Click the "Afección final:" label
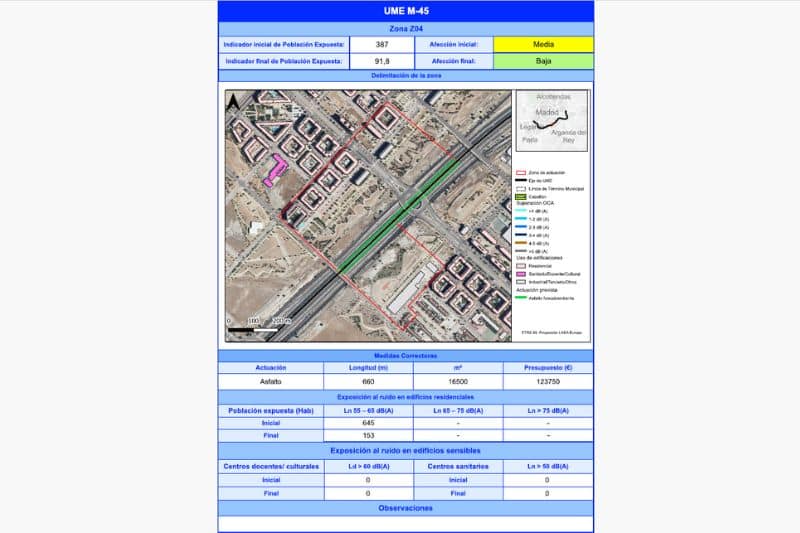The width and height of the screenshot is (800, 533). point(454,61)
